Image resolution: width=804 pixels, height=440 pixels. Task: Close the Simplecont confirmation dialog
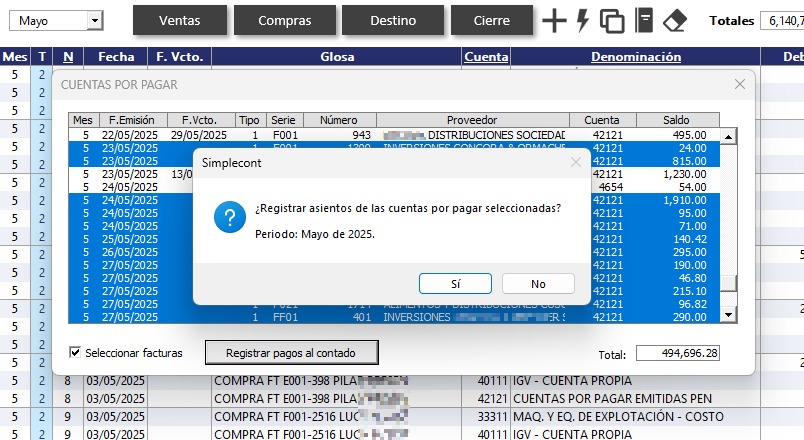[576, 163]
